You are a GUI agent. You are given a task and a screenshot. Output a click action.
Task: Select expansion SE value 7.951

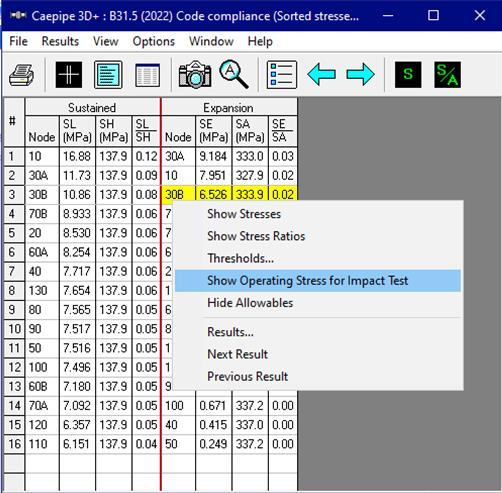click(213, 176)
